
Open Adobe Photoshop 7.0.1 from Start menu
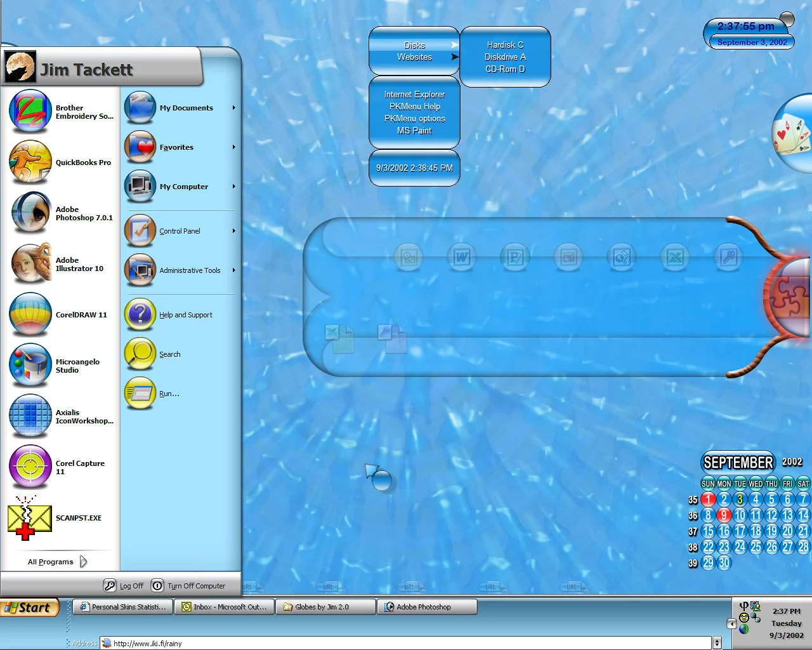[x=30, y=213]
